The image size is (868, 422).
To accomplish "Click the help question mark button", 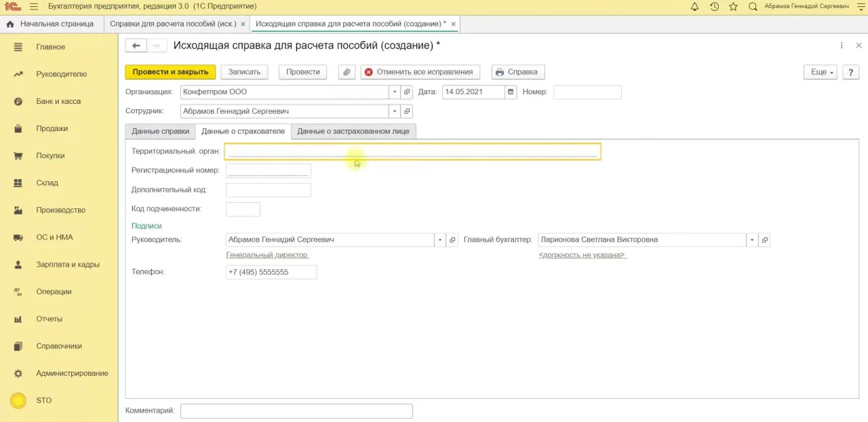I will [850, 72].
